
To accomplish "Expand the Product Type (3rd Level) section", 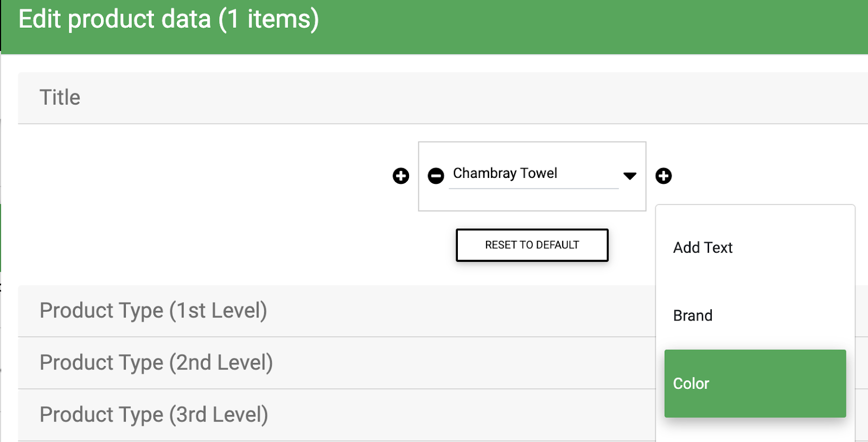I will click(x=336, y=415).
